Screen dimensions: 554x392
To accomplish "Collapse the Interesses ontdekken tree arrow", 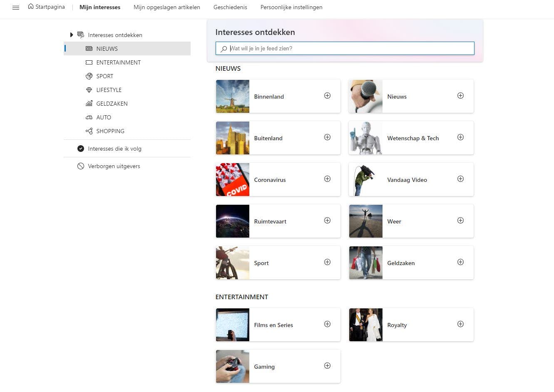I will pos(72,35).
